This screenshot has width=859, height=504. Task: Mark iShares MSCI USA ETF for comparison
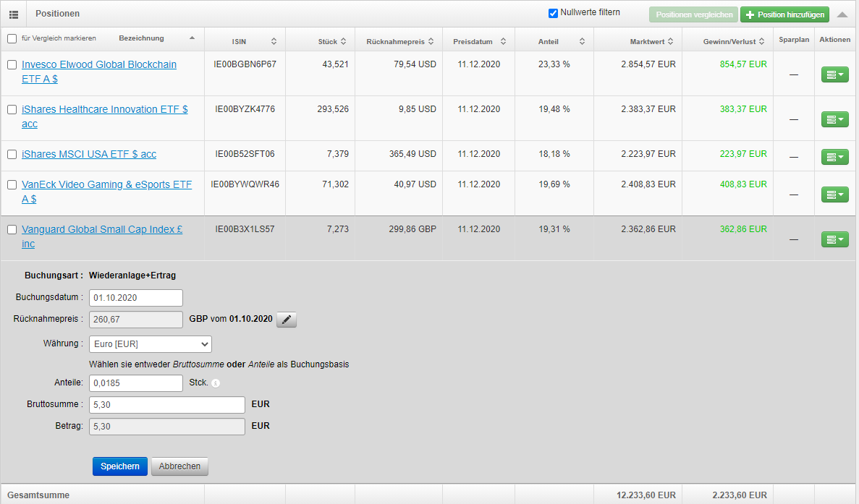tap(12, 154)
